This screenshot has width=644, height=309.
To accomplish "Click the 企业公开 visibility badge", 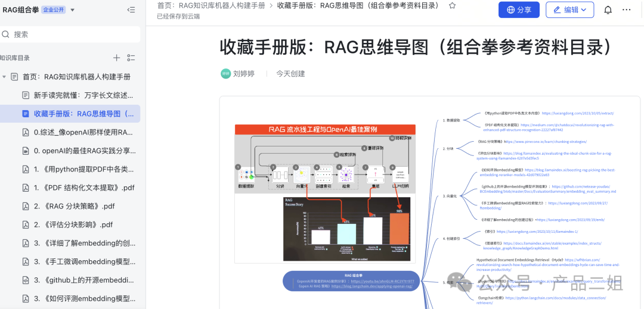I will pos(54,10).
